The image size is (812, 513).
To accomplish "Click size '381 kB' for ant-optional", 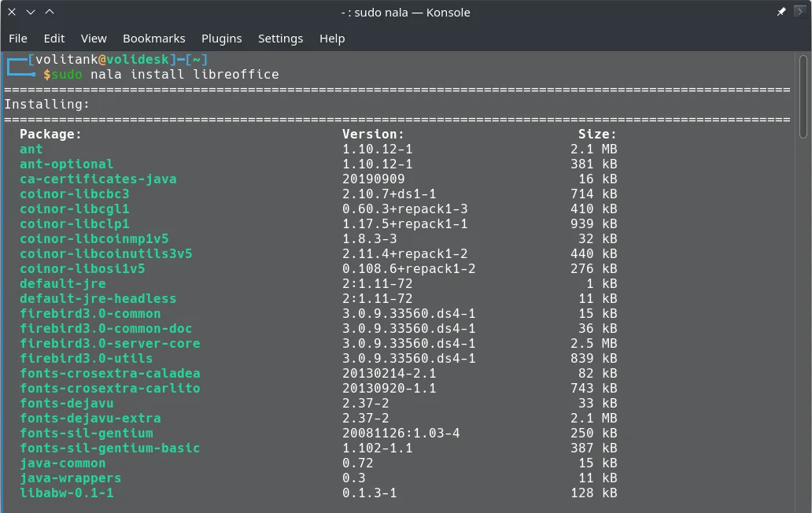I will [594, 164].
